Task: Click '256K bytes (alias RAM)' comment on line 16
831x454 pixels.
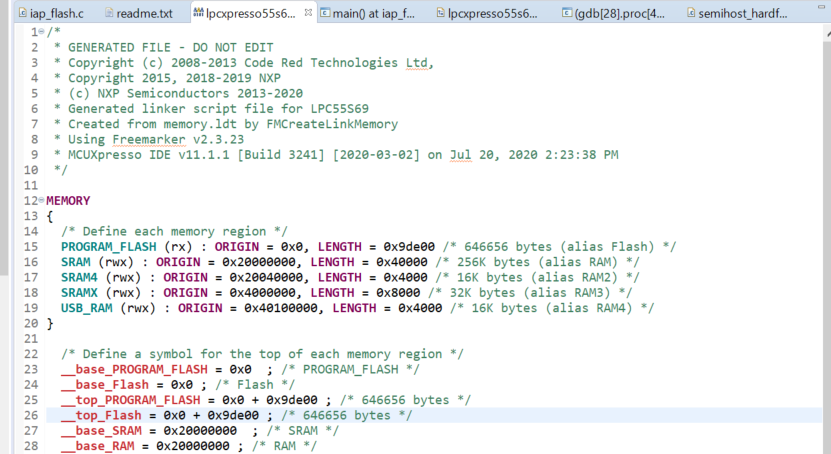Action: click(x=537, y=262)
